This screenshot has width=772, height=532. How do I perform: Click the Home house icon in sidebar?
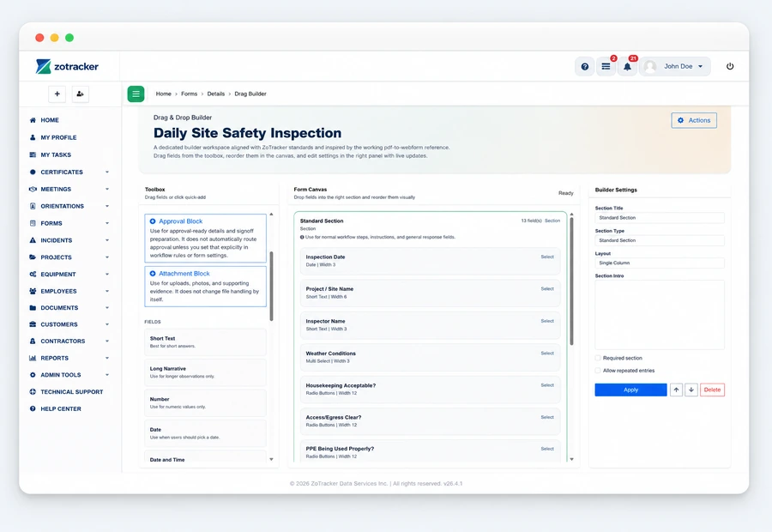pos(33,120)
